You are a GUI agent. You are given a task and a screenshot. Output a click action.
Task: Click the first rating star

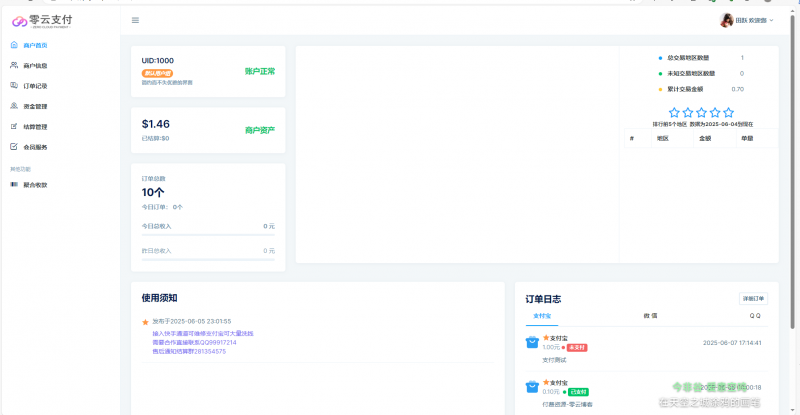(x=674, y=113)
